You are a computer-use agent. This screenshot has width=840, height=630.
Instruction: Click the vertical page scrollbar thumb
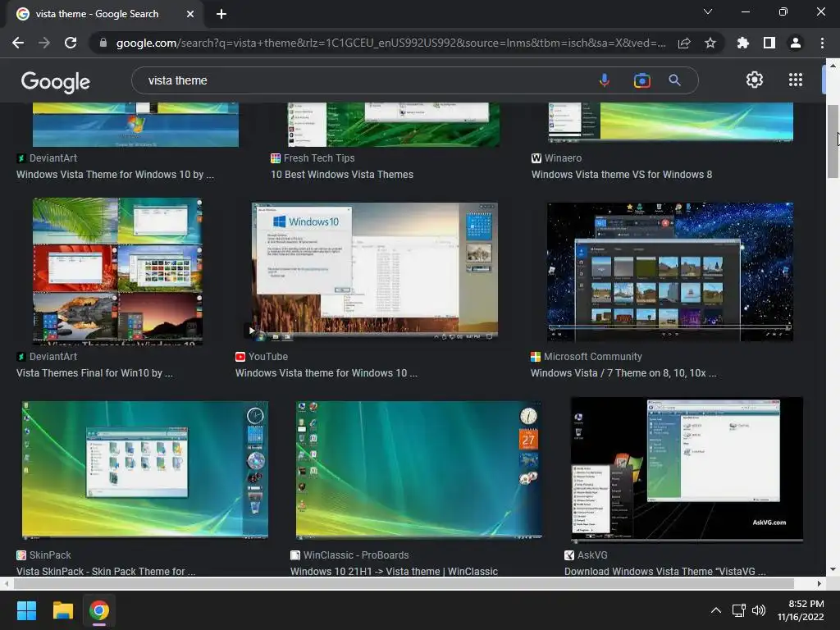click(833, 141)
